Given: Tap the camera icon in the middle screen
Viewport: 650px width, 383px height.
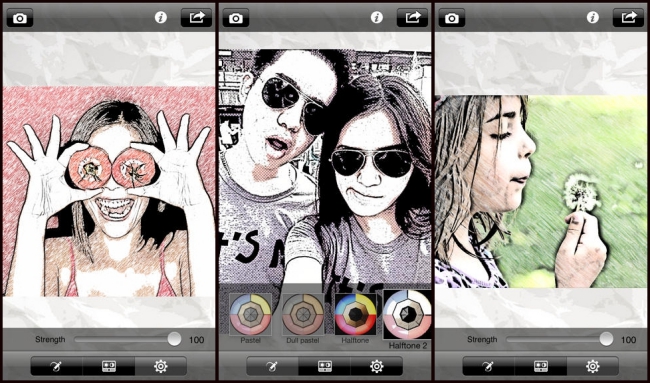Looking at the screenshot, I should point(236,18).
